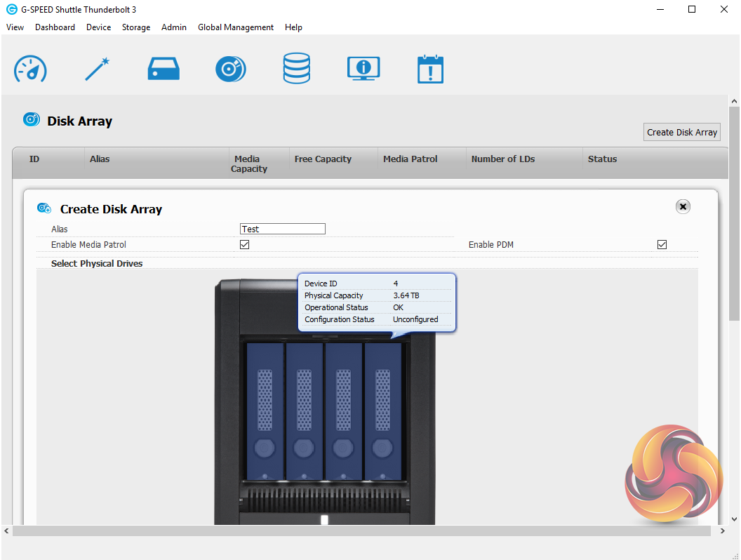Select the Disk Array toolbar icon

[x=230, y=69]
